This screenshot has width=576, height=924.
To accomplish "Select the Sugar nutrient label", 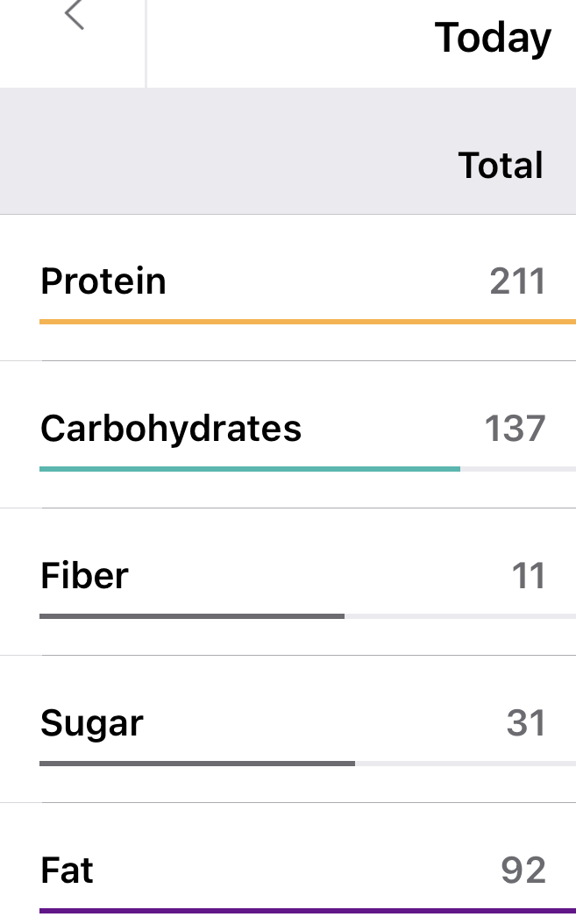I will tap(92, 723).
